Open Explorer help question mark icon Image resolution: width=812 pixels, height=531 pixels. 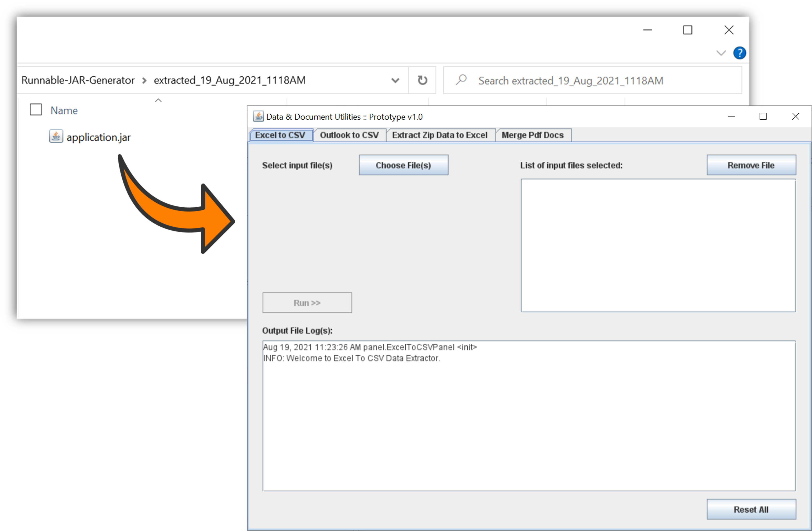(739, 53)
